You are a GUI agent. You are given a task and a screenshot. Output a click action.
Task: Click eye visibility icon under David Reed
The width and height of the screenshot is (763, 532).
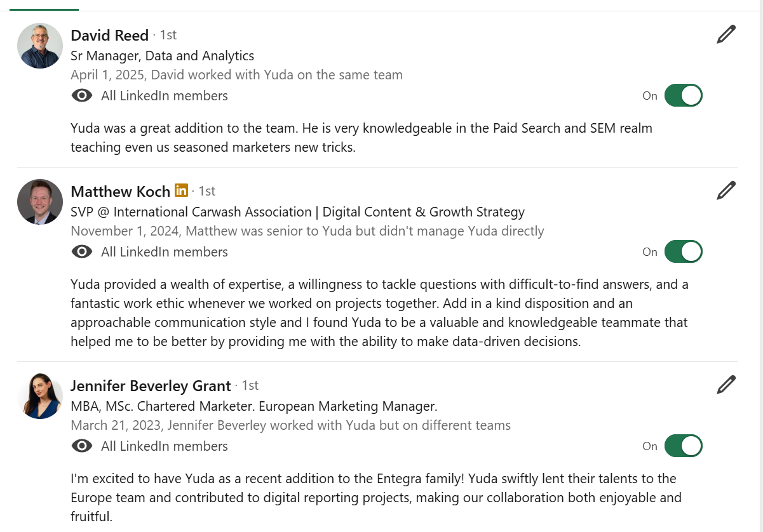[82, 96]
